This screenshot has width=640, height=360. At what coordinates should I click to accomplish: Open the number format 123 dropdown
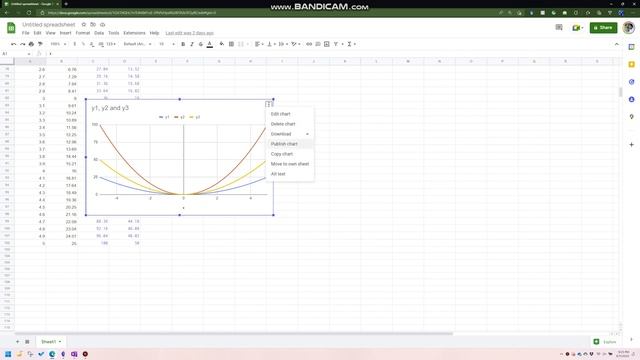[x=111, y=44]
